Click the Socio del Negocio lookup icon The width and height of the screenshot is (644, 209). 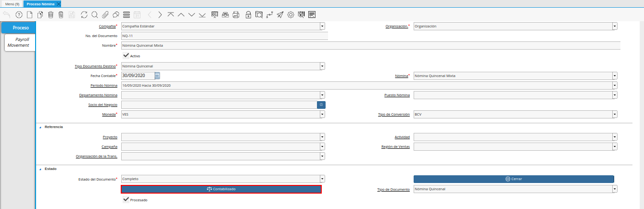[321, 104]
